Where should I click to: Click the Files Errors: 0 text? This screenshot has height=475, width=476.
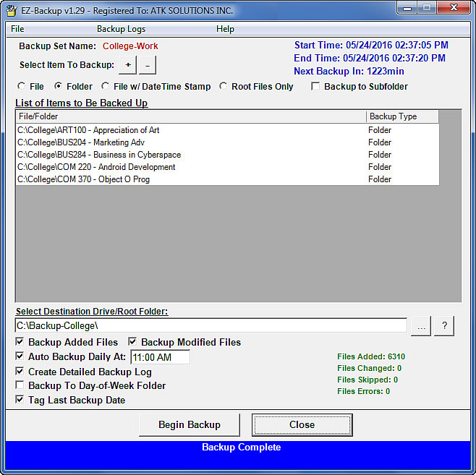point(363,391)
